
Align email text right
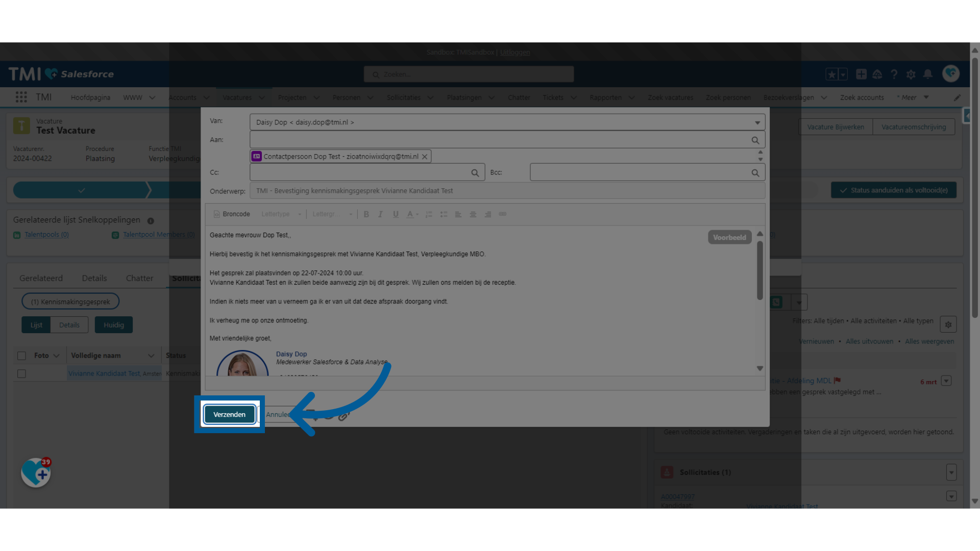coord(488,214)
